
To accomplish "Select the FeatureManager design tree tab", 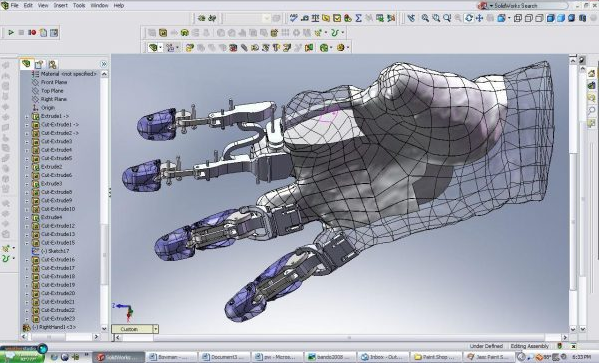I will coord(26,64).
